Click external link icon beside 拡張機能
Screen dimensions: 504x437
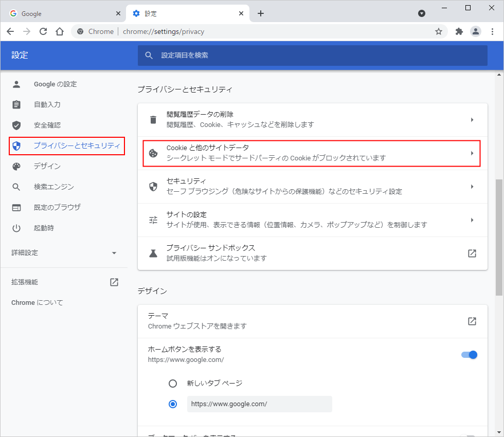[114, 282]
